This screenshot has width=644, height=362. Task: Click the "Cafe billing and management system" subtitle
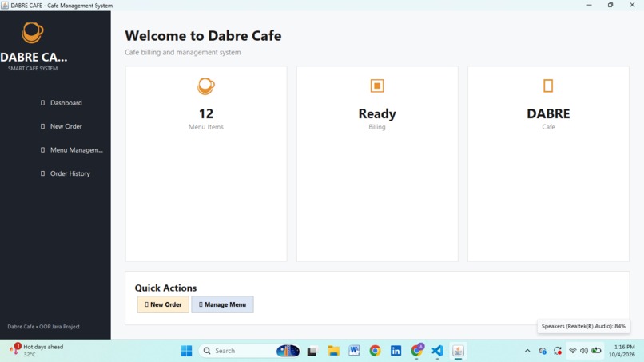coord(183,52)
